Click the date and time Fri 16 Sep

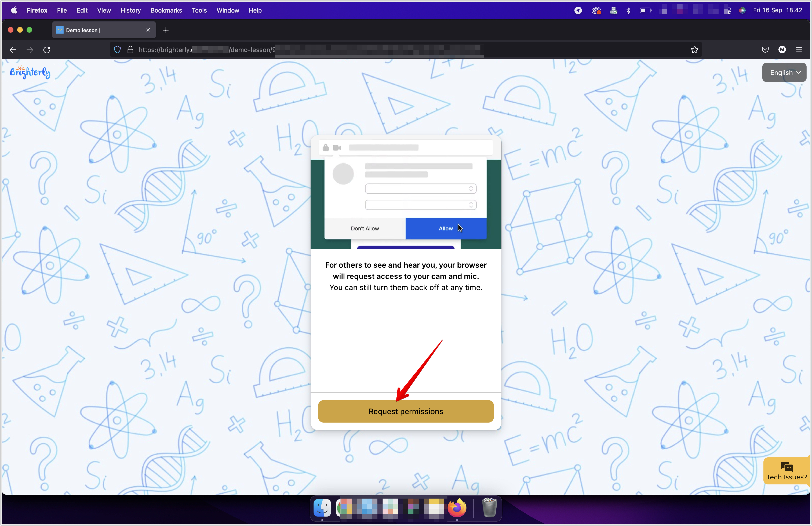coord(777,10)
